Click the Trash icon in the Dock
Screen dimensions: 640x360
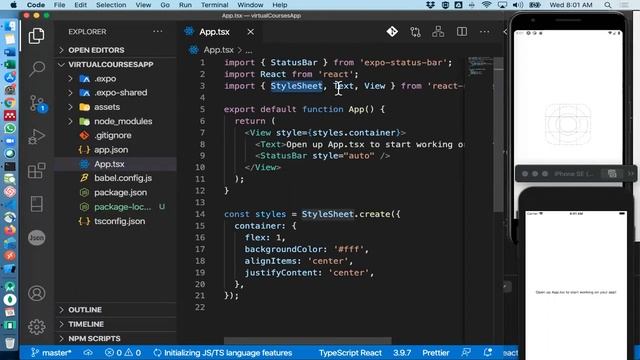click(x=10, y=342)
